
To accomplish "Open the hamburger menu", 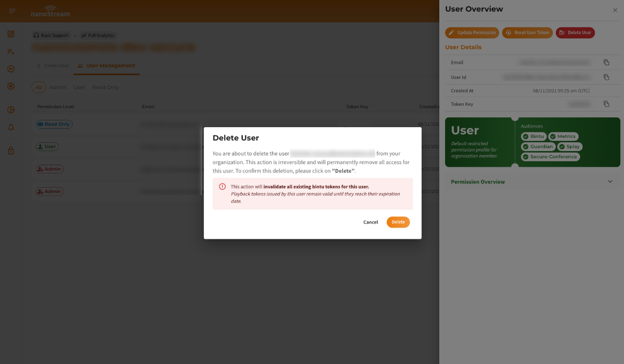I will click(x=12, y=11).
